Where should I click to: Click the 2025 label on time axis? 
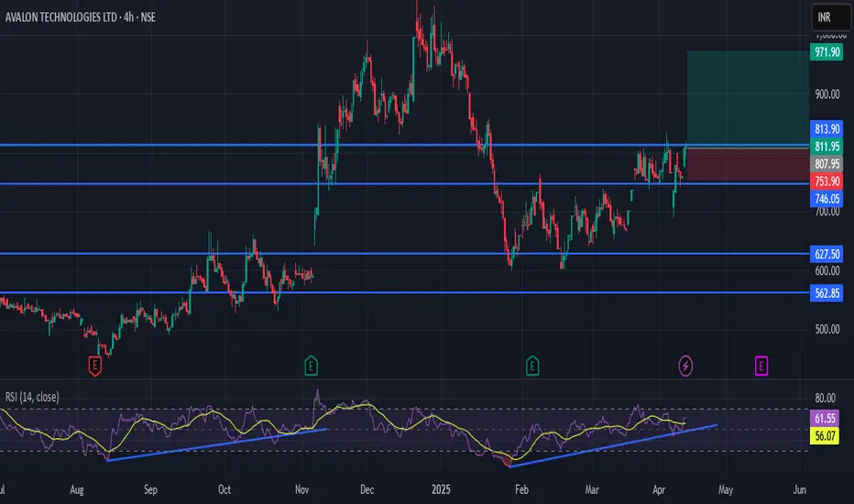441,490
